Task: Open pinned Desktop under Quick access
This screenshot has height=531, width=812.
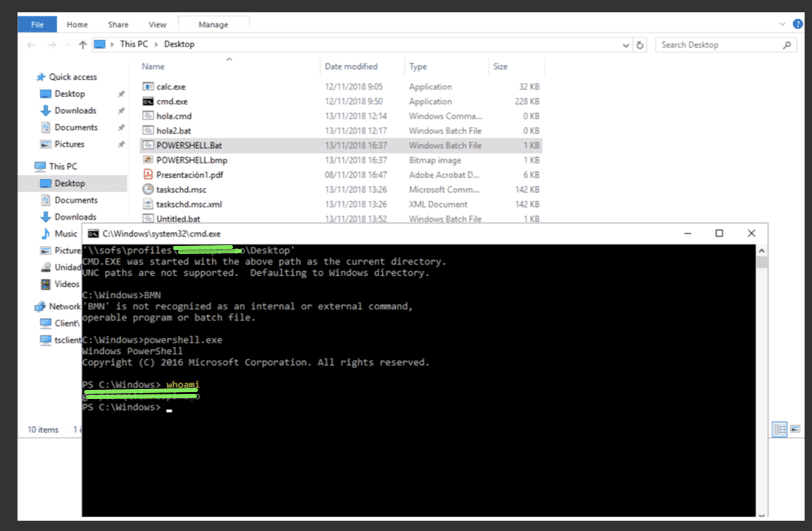Action: click(69, 94)
